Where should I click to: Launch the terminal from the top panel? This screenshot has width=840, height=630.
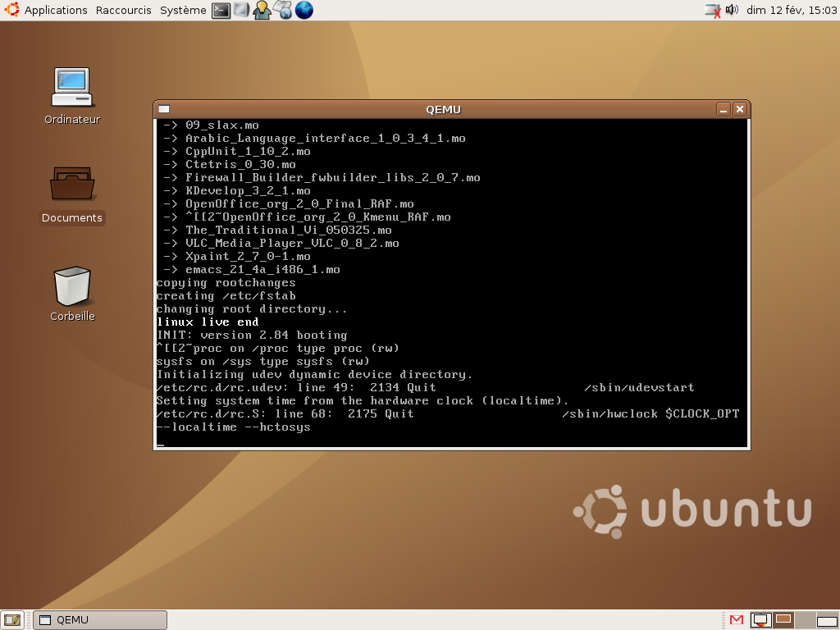[221, 10]
